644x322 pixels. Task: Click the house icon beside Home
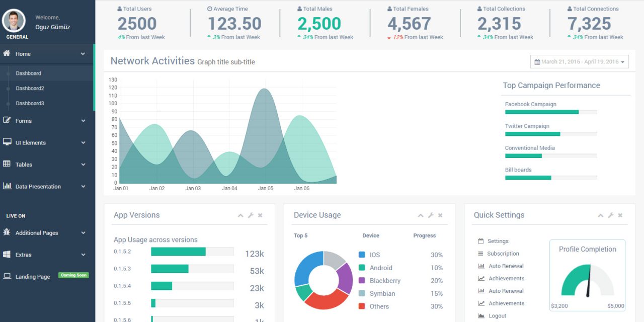point(7,53)
